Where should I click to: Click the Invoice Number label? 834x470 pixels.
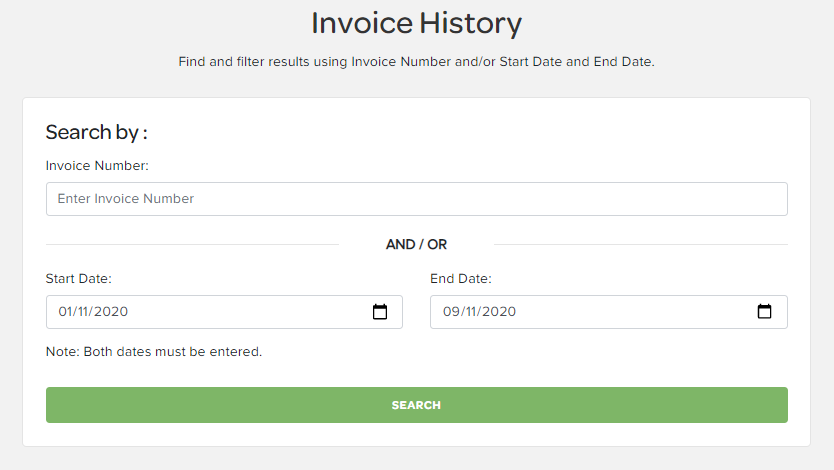coord(97,166)
